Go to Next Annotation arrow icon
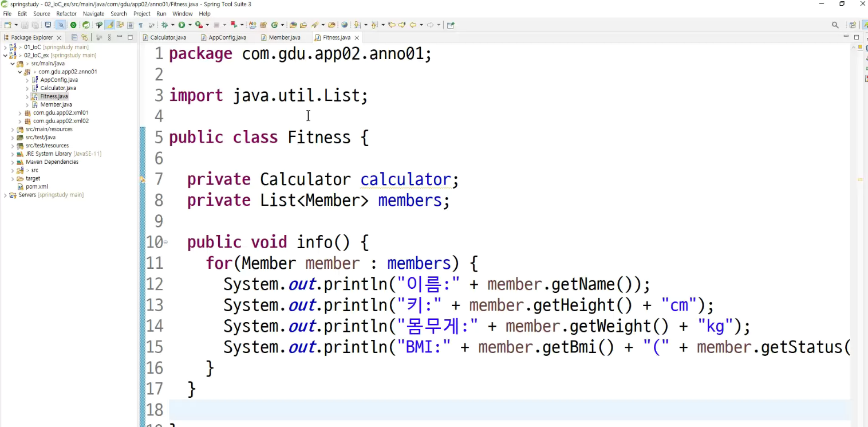 tap(357, 25)
